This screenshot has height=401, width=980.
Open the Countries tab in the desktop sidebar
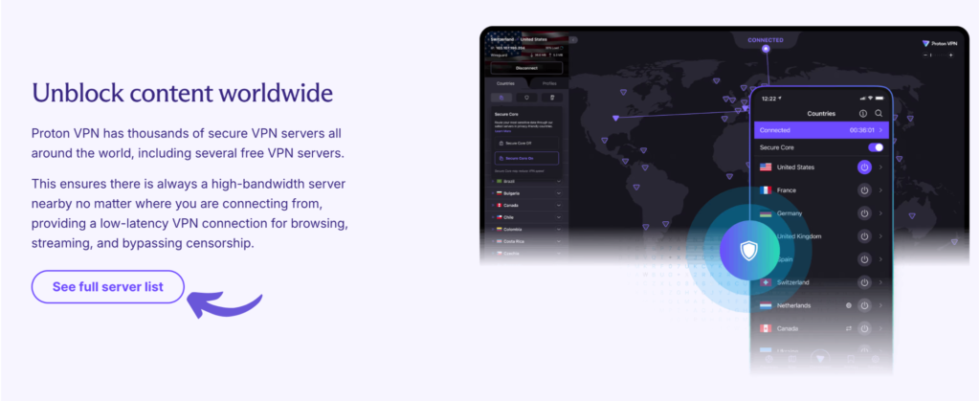[x=505, y=83]
